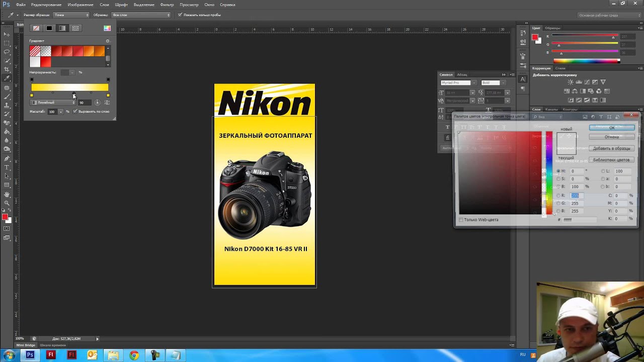Open the Редактирование menu
Viewport: 644px width, 362px height.
click(x=46, y=5)
